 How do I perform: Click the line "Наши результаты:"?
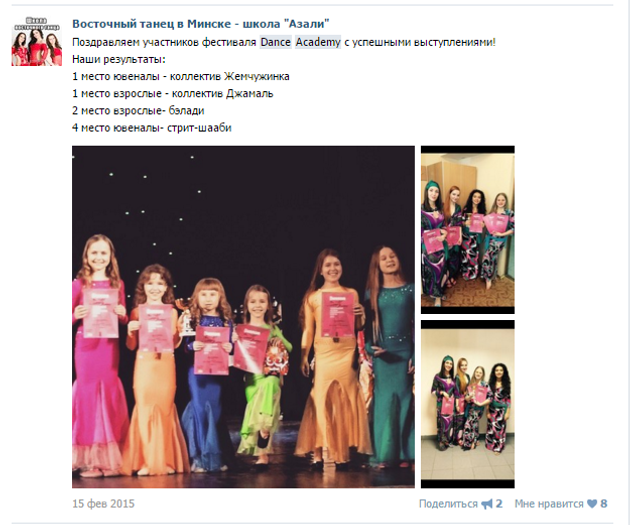(119, 59)
